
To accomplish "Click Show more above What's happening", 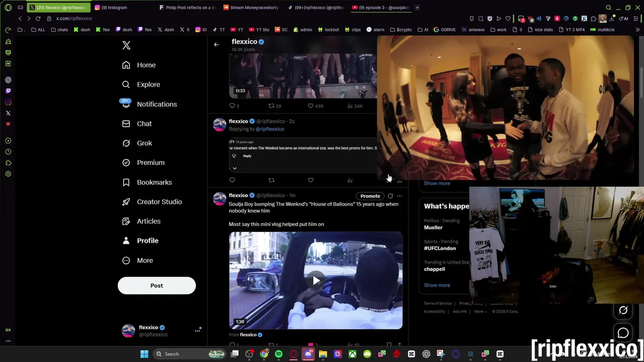I will click(437, 183).
